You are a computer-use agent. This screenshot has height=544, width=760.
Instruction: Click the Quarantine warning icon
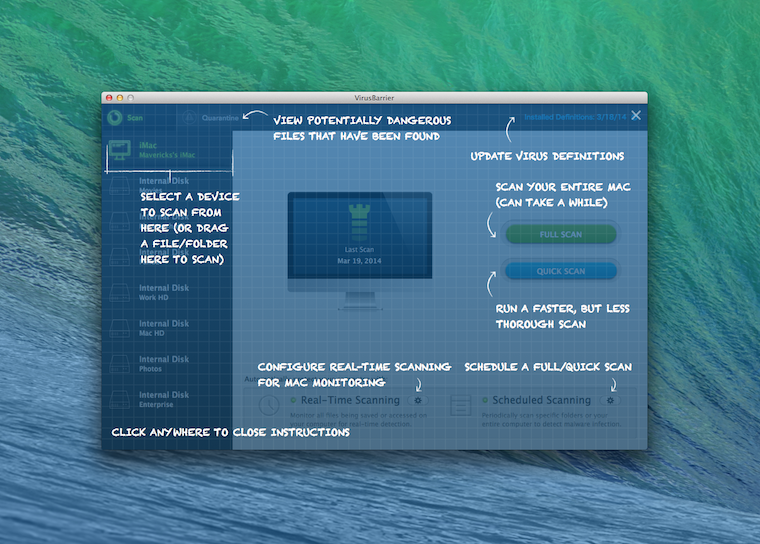pyautogui.click(x=190, y=118)
